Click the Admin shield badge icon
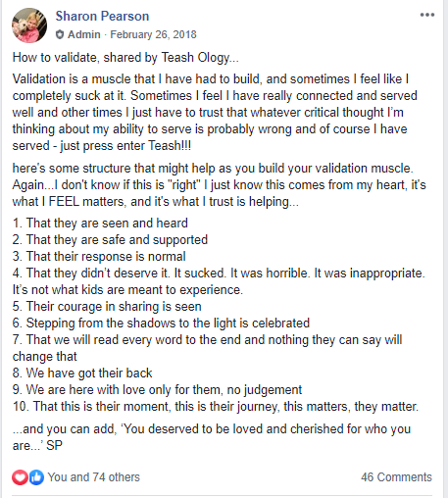The image size is (448, 498). [60, 34]
